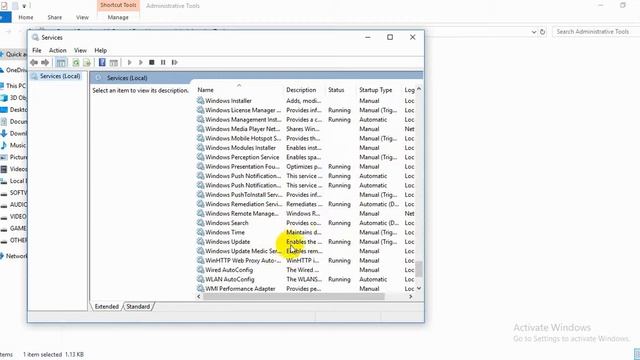The image size is (640, 360).
Task: Select the Windows License Manager service row
Action: point(306,110)
